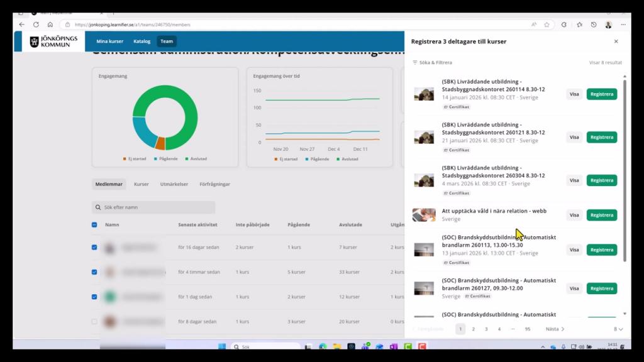Check the member active 8 days ago
Screen dimensions: 644x362
click(94, 321)
